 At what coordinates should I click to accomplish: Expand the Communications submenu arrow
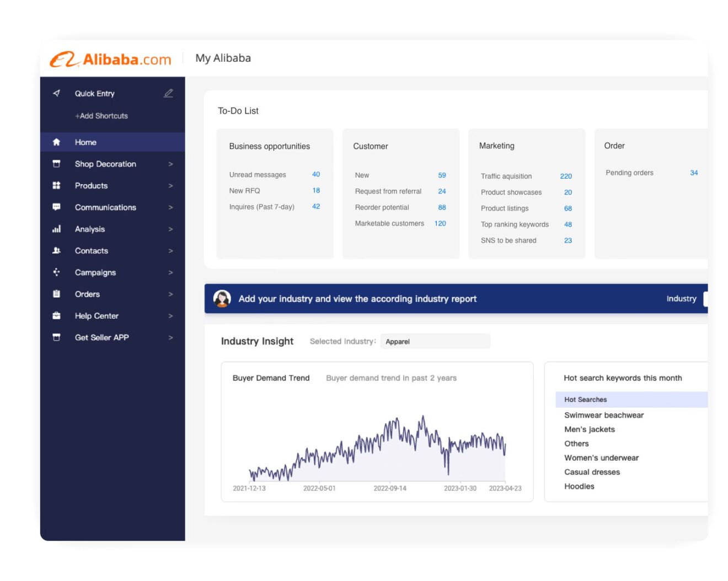pos(170,208)
